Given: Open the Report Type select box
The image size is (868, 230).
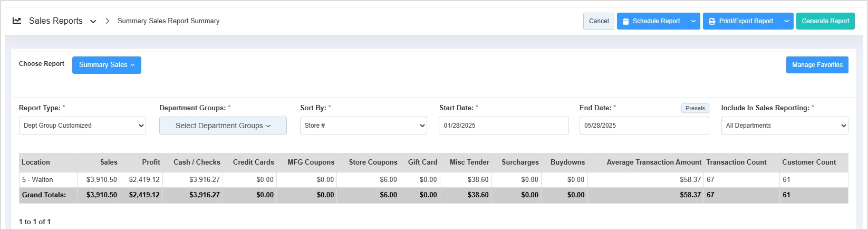Looking at the screenshot, I should pos(82,126).
